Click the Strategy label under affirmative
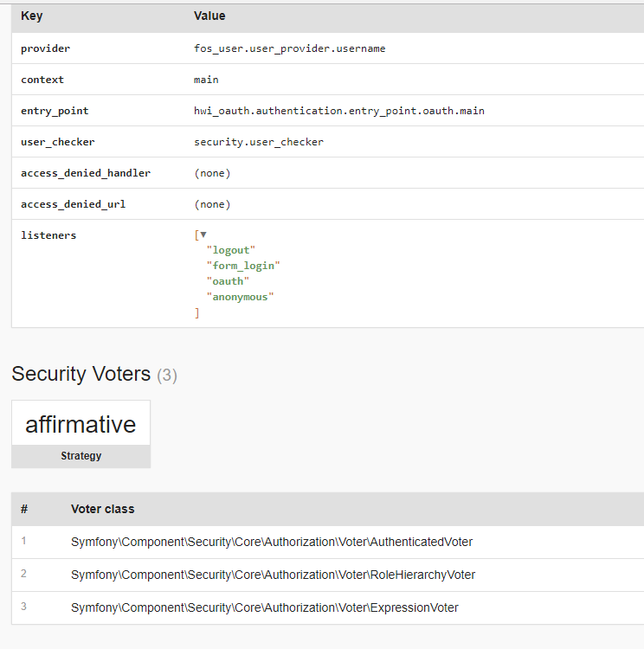Screen dimensions: 644x649 pos(81,456)
